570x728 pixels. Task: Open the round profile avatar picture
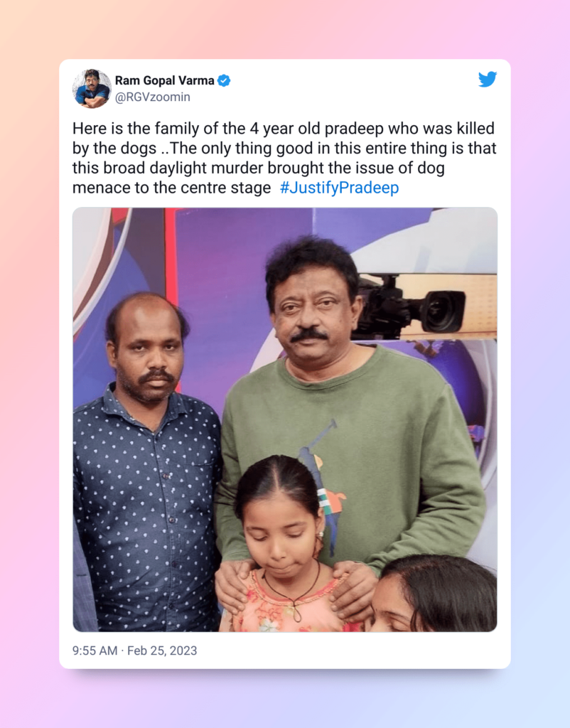pos(92,88)
